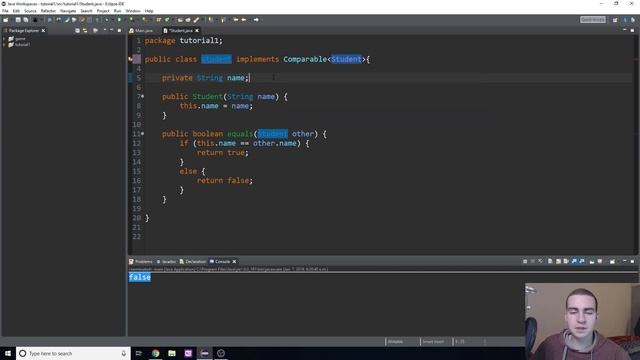Switch to the Javadoc tab
The image size is (640, 360).
tap(166, 261)
